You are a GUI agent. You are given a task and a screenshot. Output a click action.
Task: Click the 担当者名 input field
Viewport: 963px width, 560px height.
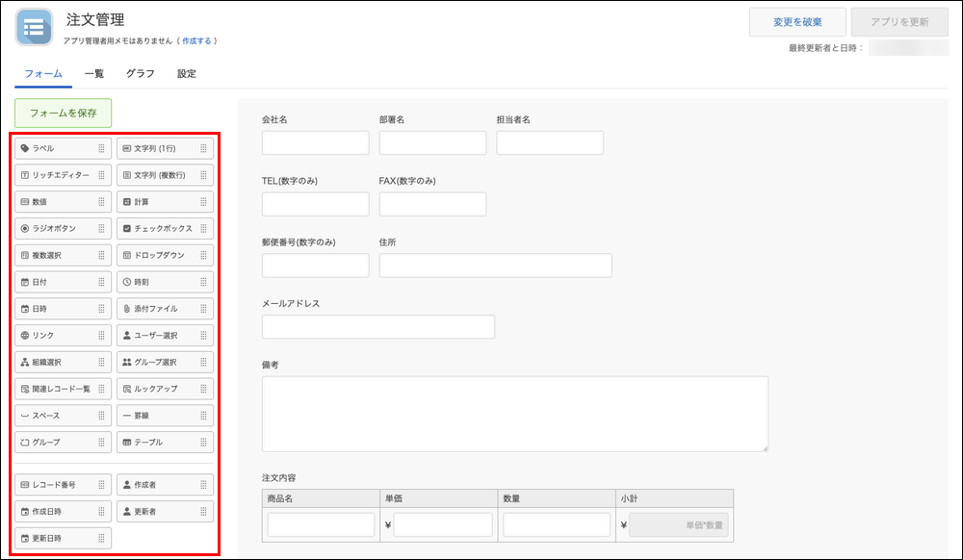[x=550, y=143]
